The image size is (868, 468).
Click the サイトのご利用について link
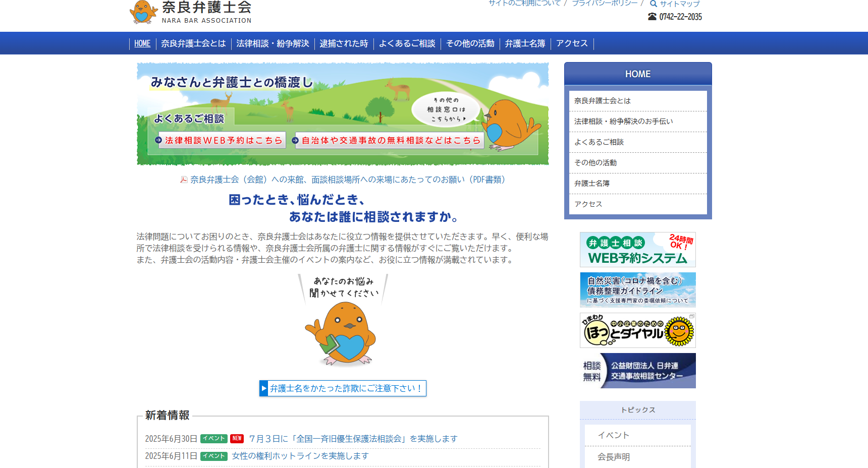click(x=524, y=3)
